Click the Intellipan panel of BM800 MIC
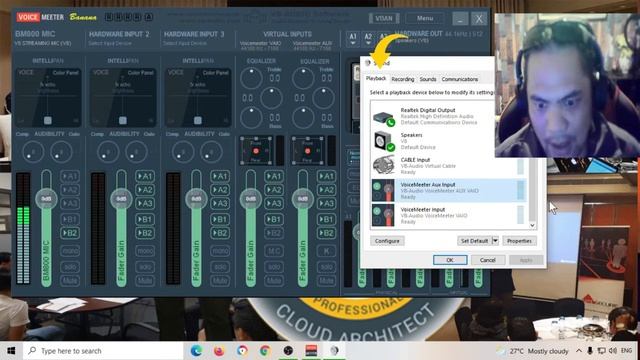 click(x=48, y=98)
